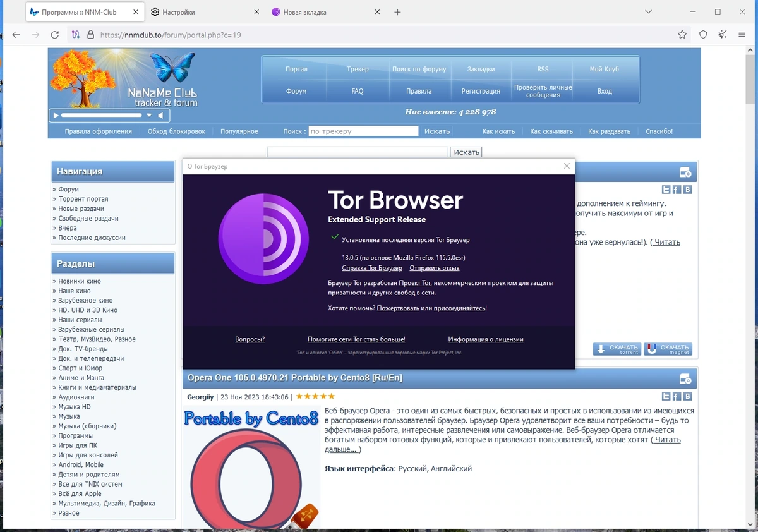Close the Настройки tab
This screenshot has height=532, width=758.
click(256, 12)
